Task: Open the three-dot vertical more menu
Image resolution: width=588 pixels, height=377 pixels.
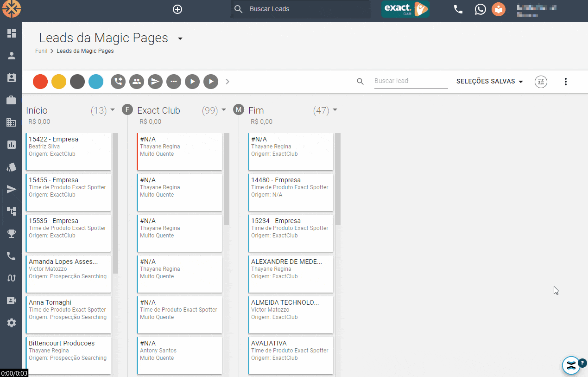Action: [565, 82]
